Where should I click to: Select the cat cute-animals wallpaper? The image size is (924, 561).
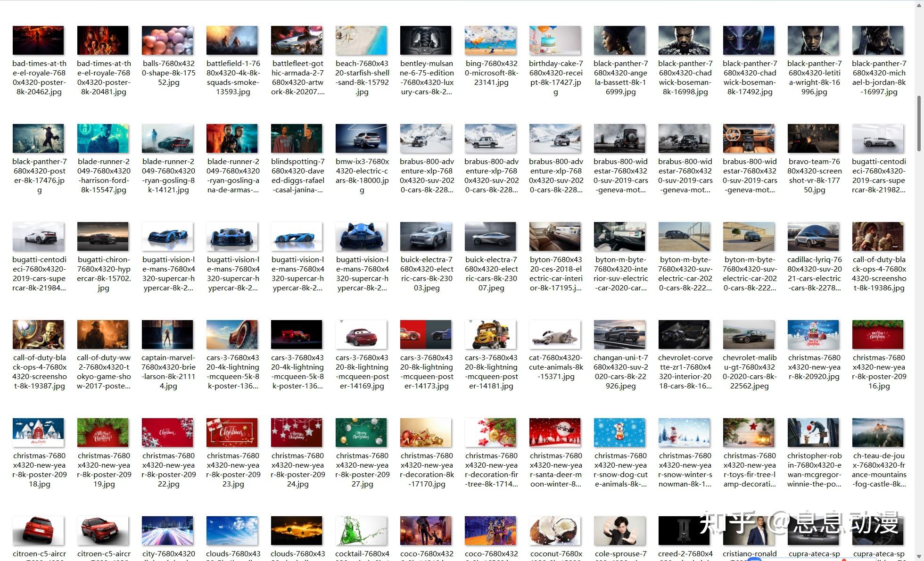pyautogui.click(x=555, y=334)
